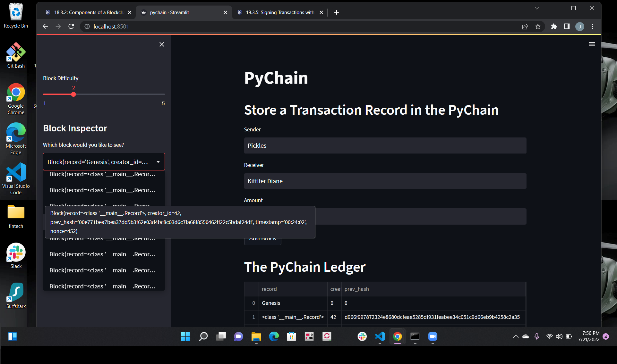Launch Slack from the taskbar

362,336
